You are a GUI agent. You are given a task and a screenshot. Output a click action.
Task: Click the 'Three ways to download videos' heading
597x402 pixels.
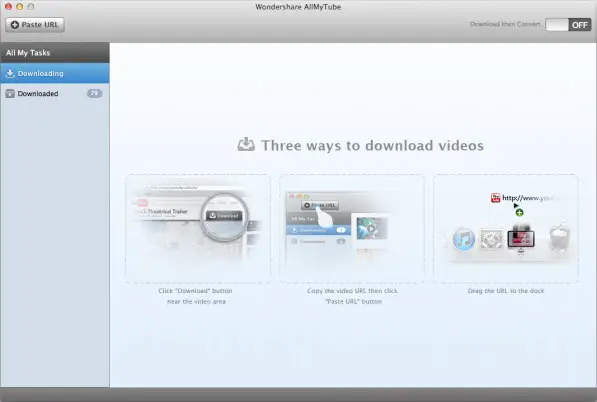tap(372, 145)
